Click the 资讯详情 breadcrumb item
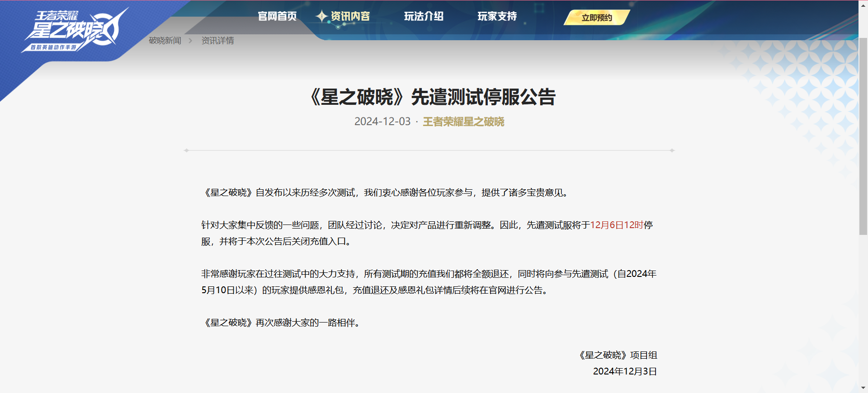This screenshot has width=868, height=393. tap(217, 41)
